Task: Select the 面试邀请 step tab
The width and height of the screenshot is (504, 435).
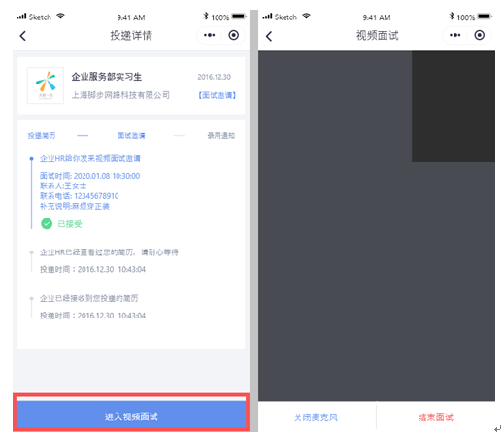Action: coord(131,135)
